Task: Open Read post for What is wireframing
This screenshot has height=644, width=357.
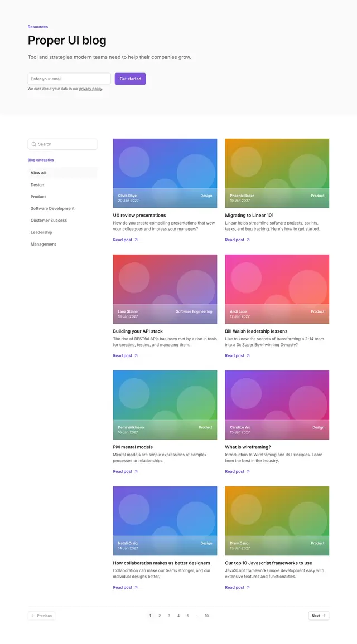Action: pos(237,471)
